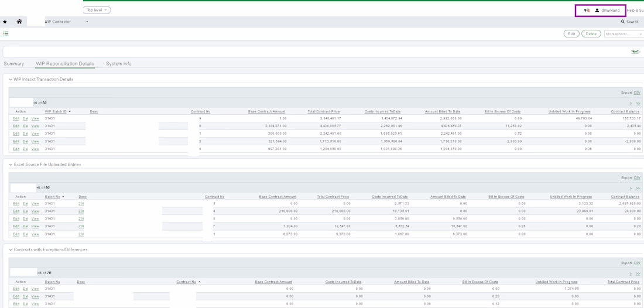Jump to last page in WIP Intacct Transaction Details
Image resolution: width=644 pixels, height=308 pixels.
click(x=638, y=102)
